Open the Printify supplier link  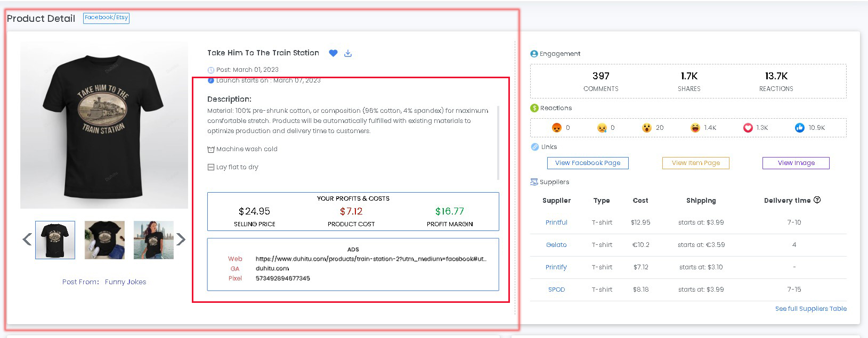pos(556,267)
